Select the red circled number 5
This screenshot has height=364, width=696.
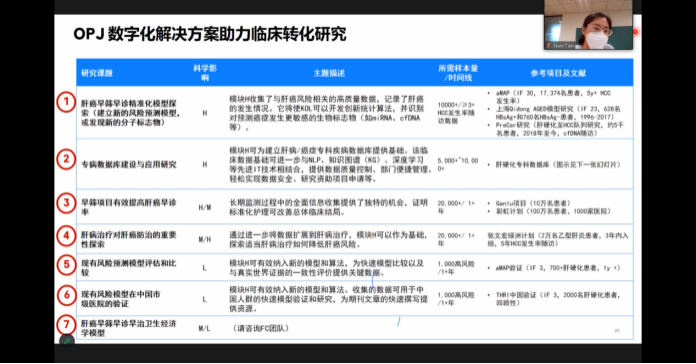click(x=66, y=265)
